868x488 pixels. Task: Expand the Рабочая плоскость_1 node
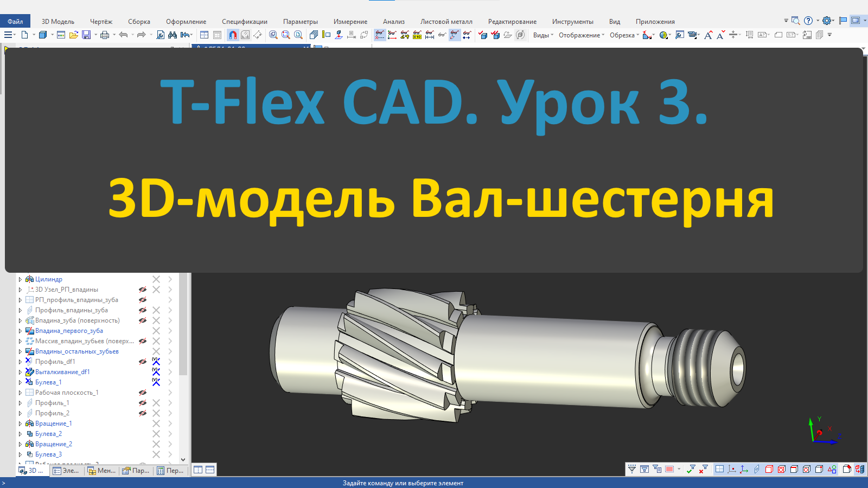21,393
